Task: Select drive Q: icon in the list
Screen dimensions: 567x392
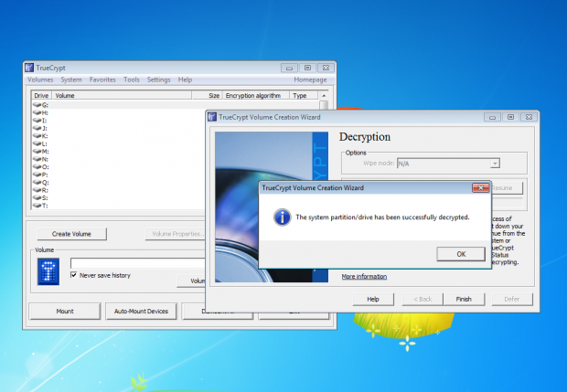Action: click(37, 182)
